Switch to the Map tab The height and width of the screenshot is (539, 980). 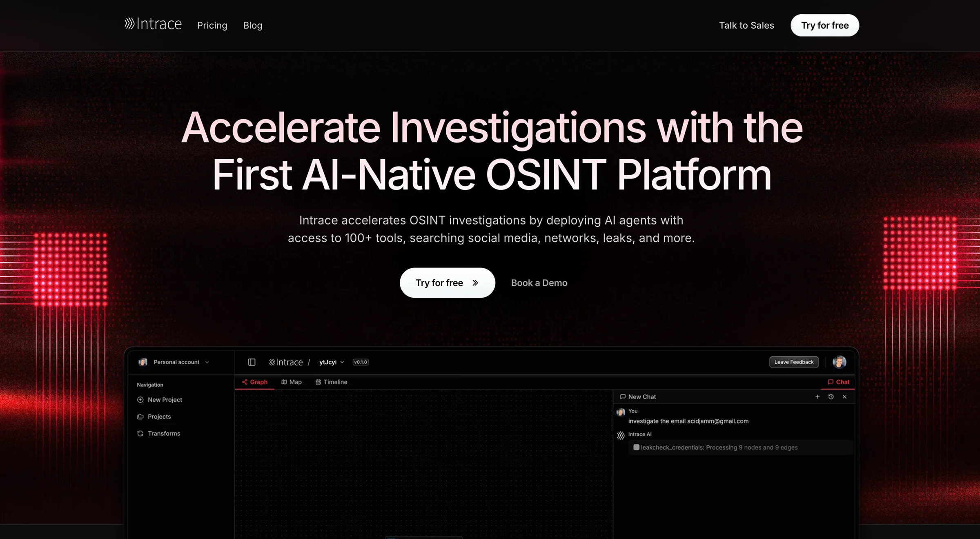click(292, 382)
